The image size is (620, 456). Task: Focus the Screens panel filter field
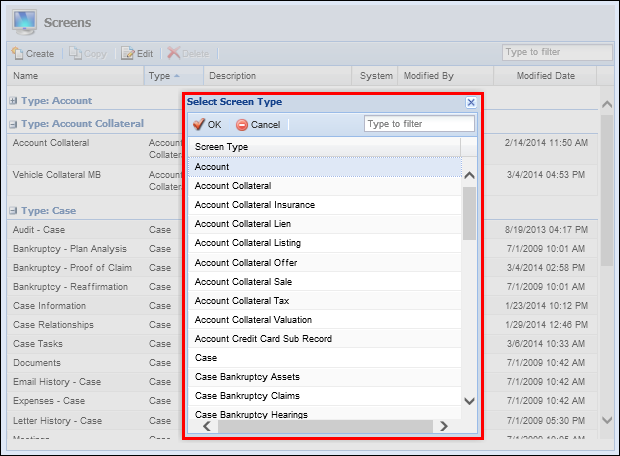[557, 52]
